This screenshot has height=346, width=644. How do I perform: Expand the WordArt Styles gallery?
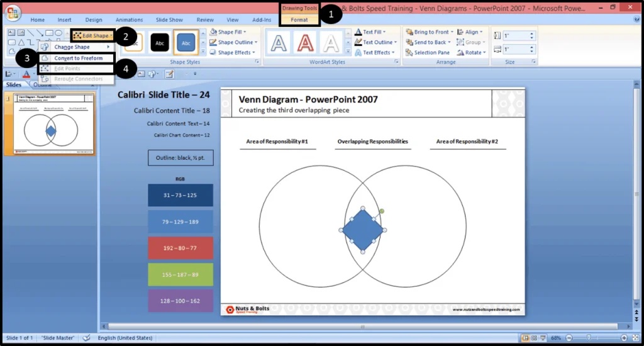(348, 52)
